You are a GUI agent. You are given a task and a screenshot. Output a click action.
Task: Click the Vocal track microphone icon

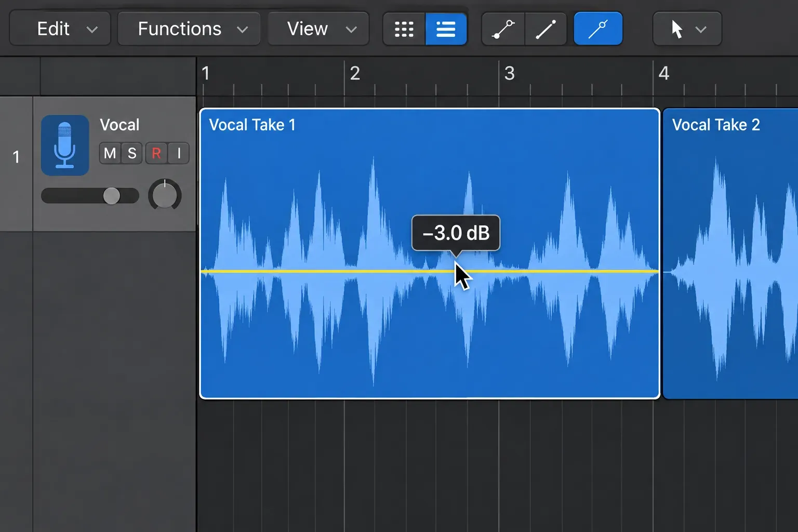(65, 145)
